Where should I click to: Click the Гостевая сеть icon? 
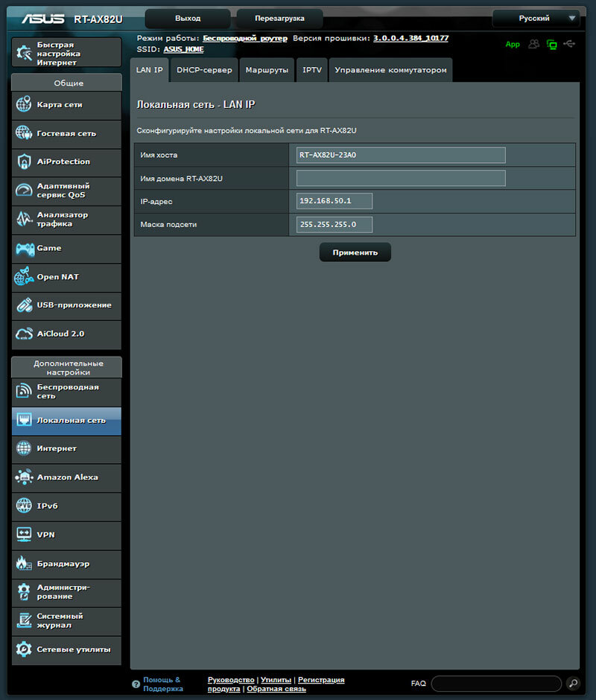pos(24,133)
